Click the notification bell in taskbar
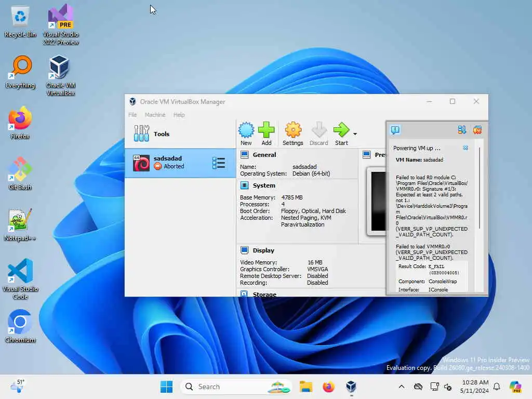This screenshot has width=532, height=399. pyautogui.click(x=497, y=387)
